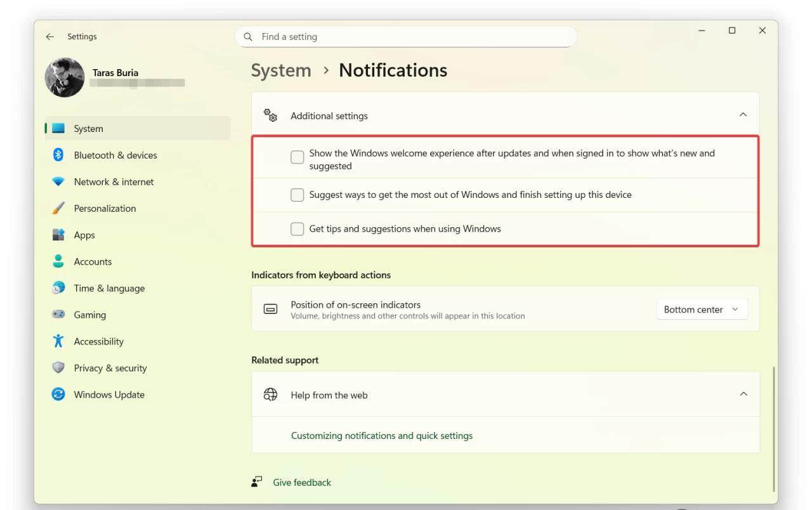Screen dimensions: 812x510
Task: Click the Give feedback link
Action: [302, 483]
